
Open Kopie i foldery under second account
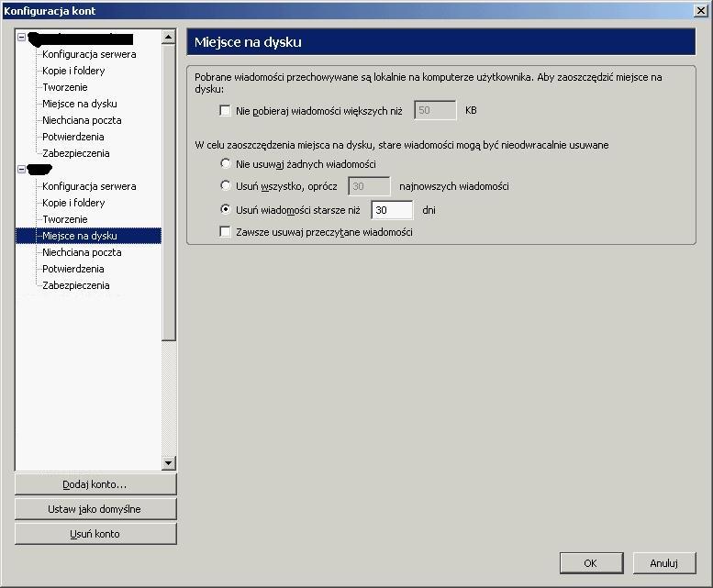click(73, 203)
